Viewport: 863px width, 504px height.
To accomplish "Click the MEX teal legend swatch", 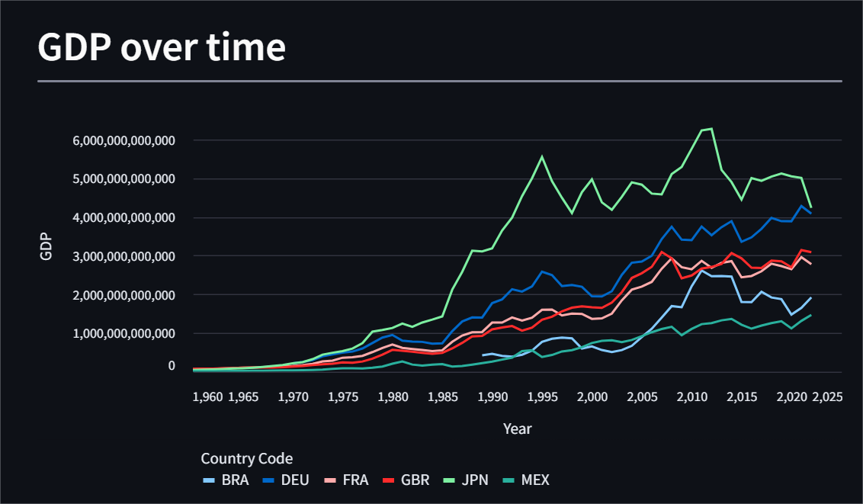I will [508, 480].
